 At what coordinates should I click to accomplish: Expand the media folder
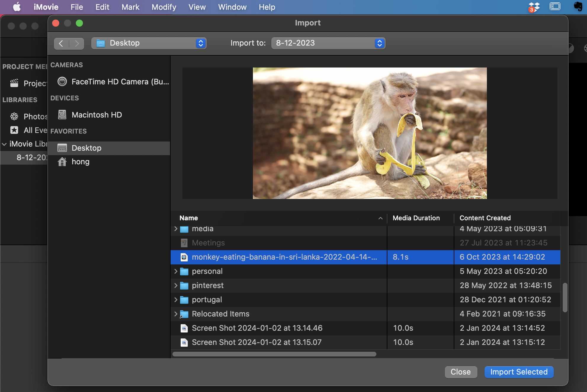point(175,228)
